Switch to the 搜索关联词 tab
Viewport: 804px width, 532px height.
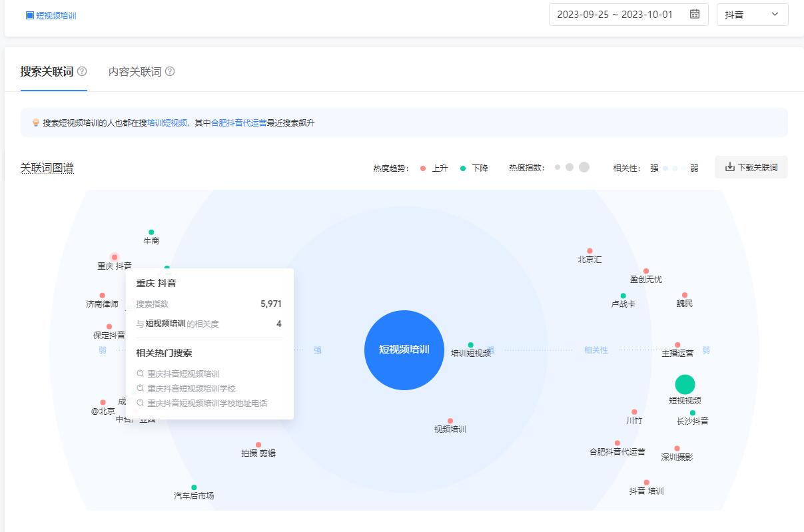tap(47, 71)
